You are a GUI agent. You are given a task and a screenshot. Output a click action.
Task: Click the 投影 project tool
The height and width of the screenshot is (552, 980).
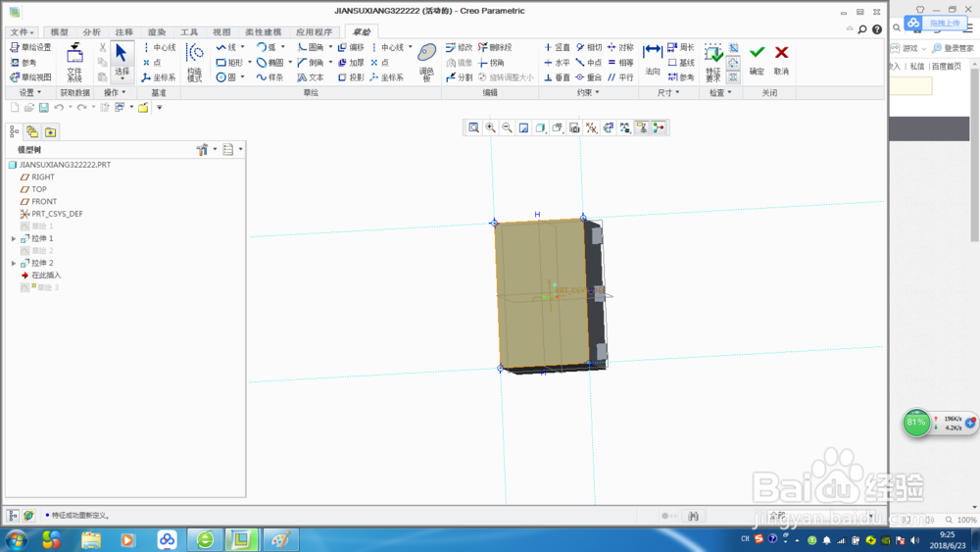point(351,77)
